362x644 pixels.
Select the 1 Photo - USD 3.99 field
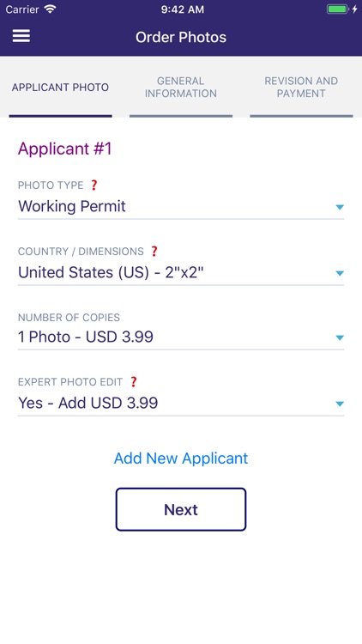[x=181, y=337]
